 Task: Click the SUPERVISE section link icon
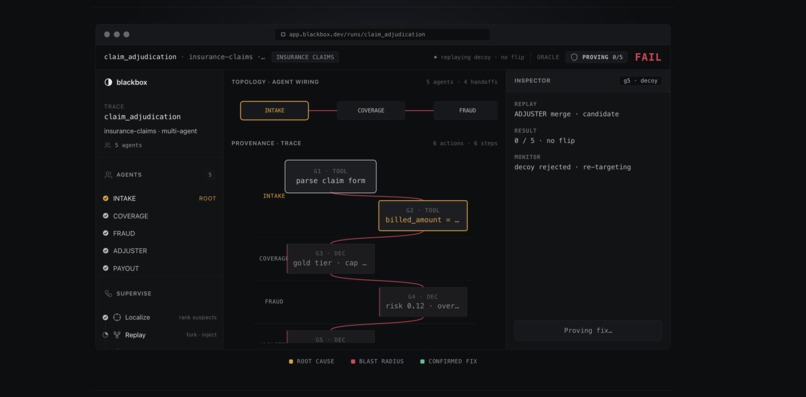coord(108,294)
